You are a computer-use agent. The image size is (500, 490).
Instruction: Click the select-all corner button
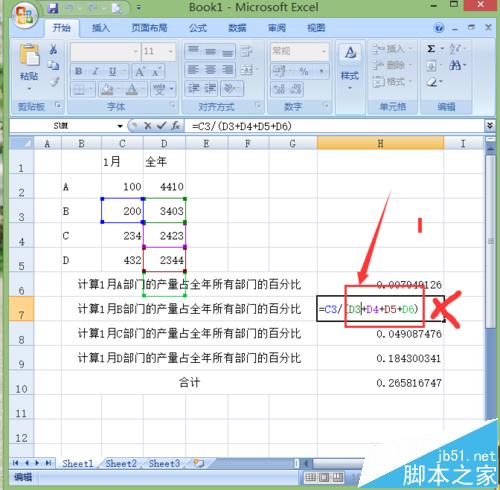point(21,143)
